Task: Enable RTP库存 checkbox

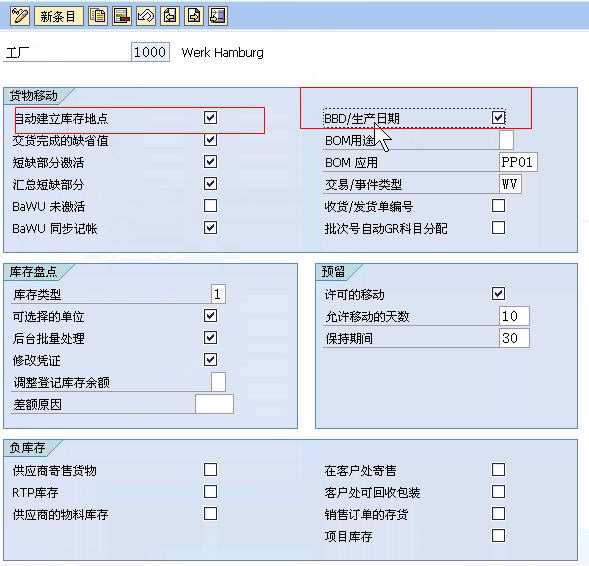Action: pos(210,492)
